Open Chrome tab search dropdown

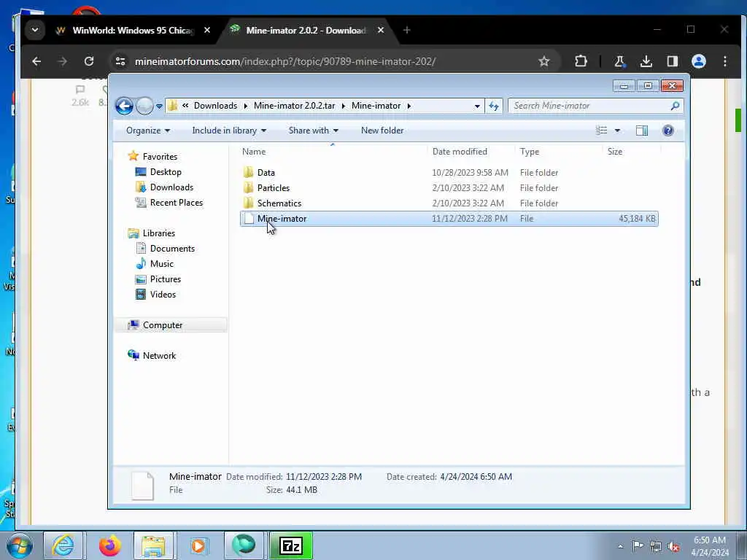pyautogui.click(x=35, y=30)
